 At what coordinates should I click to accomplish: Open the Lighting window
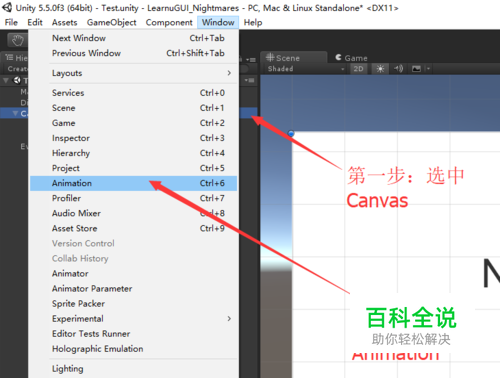(133, 369)
